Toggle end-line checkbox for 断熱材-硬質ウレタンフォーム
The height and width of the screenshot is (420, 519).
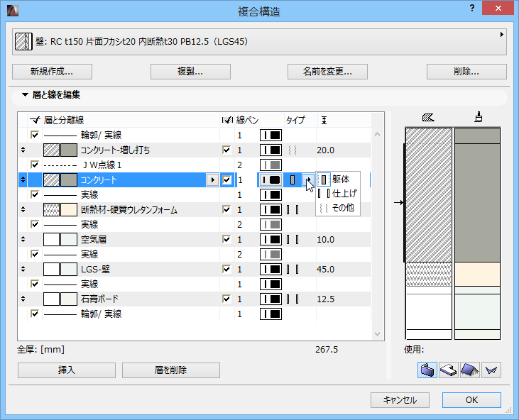(x=226, y=209)
